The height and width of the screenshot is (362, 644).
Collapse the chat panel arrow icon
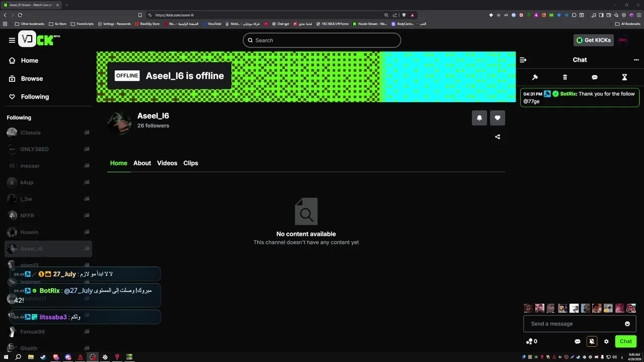click(x=523, y=60)
